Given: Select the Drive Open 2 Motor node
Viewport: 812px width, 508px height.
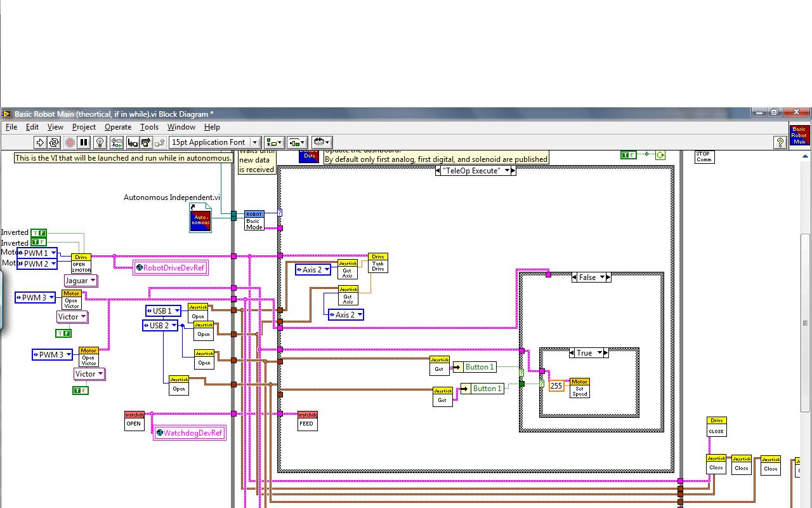Looking at the screenshot, I should coord(81,263).
